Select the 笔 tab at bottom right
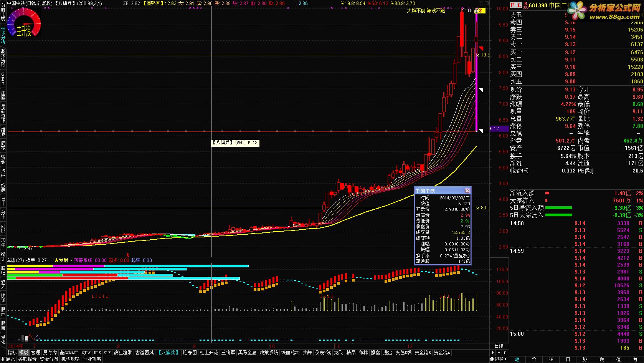This screenshot has height=363, width=644. [517, 359]
